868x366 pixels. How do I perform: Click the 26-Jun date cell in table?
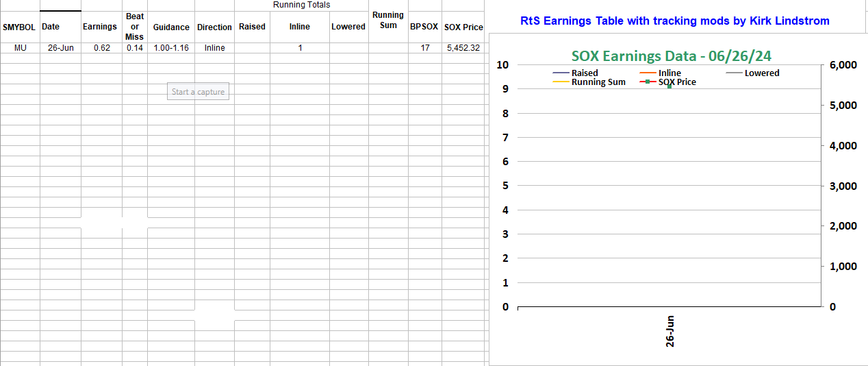point(60,48)
